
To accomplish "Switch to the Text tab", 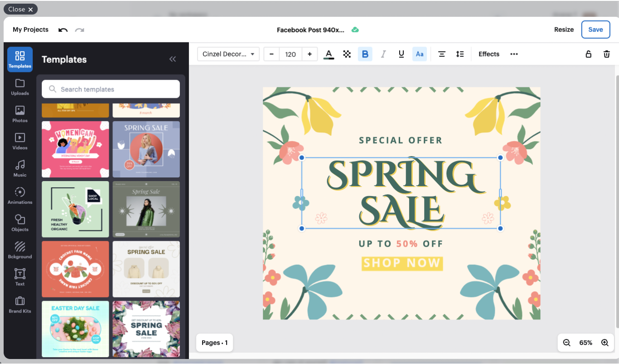I will 20,278.
